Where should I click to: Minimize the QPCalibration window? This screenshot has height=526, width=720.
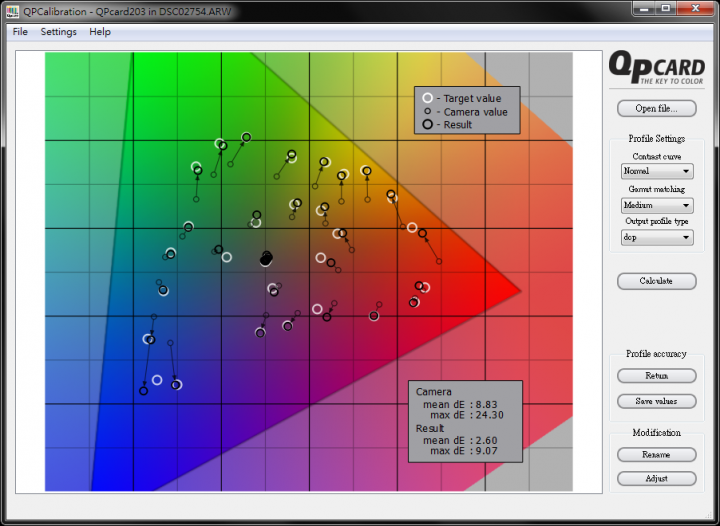[x=644, y=9]
